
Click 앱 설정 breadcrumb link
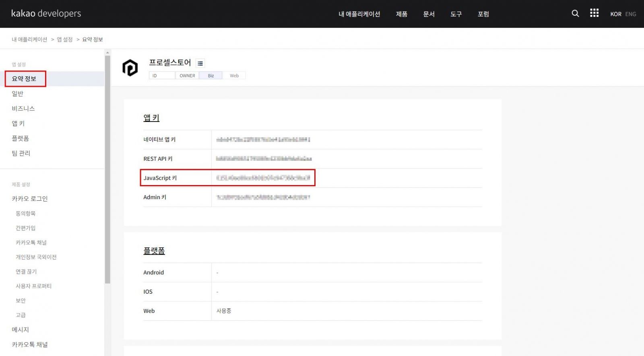point(64,39)
